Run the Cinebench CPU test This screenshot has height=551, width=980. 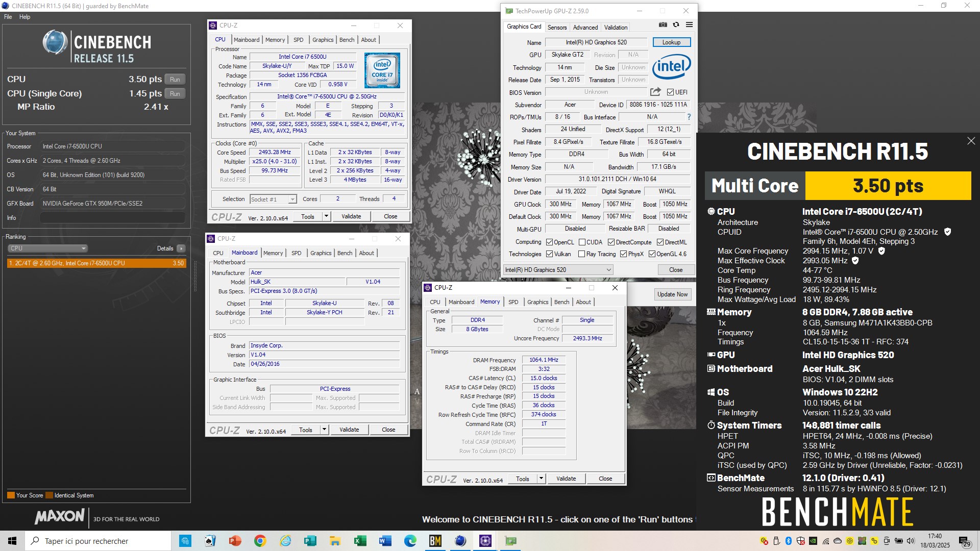pyautogui.click(x=175, y=80)
